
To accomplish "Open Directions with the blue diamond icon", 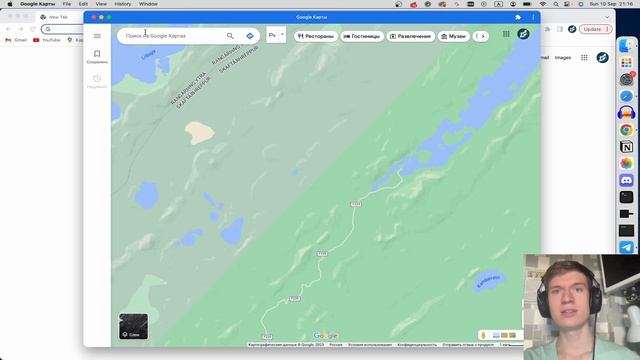I will click(250, 36).
